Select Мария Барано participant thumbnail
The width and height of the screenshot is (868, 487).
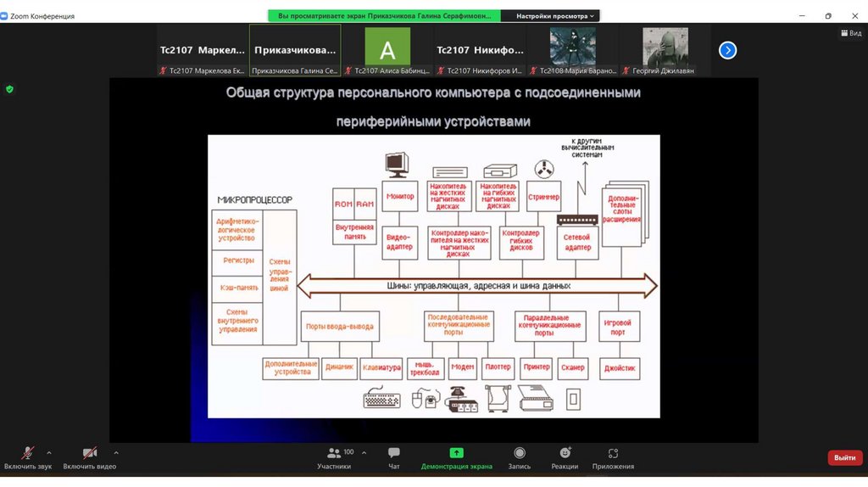[x=572, y=50]
